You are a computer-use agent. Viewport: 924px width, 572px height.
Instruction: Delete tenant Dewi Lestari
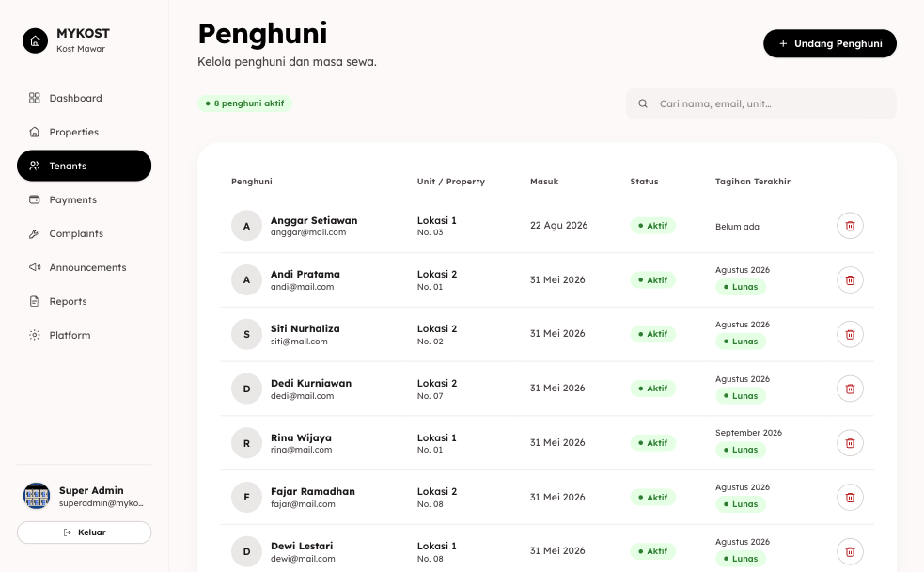coord(850,551)
